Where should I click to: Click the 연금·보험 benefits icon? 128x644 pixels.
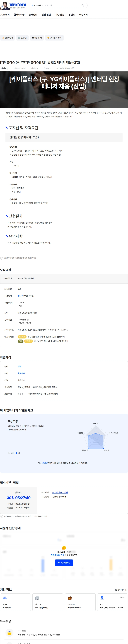pos(9,633)
